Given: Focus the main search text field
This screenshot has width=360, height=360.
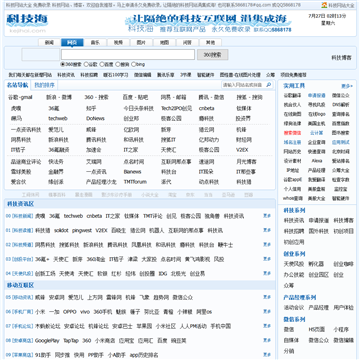Looking at the screenshot, I should point(128,55).
